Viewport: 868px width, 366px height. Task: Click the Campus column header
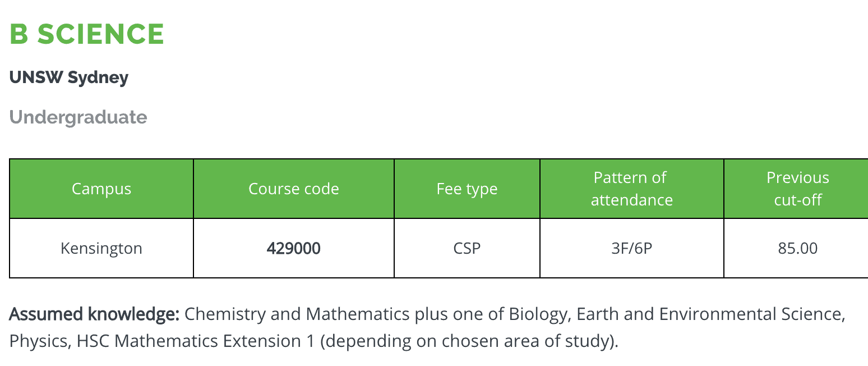101,189
